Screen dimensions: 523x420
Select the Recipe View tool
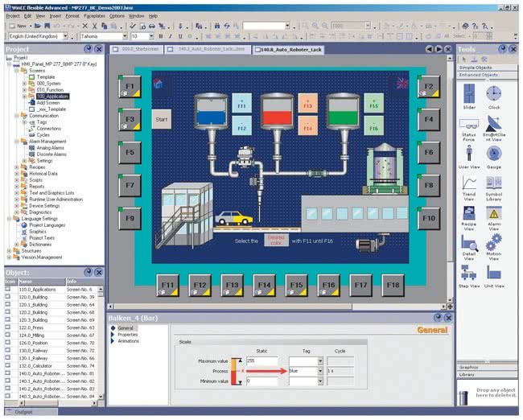[469, 214]
